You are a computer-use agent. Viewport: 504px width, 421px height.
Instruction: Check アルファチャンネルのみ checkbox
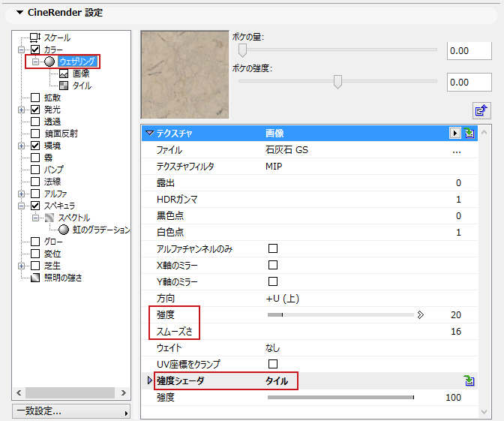(273, 248)
